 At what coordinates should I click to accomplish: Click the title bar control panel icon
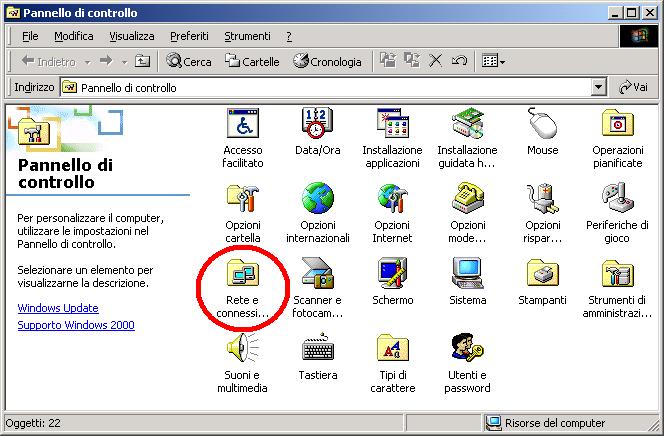coord(13,13)
